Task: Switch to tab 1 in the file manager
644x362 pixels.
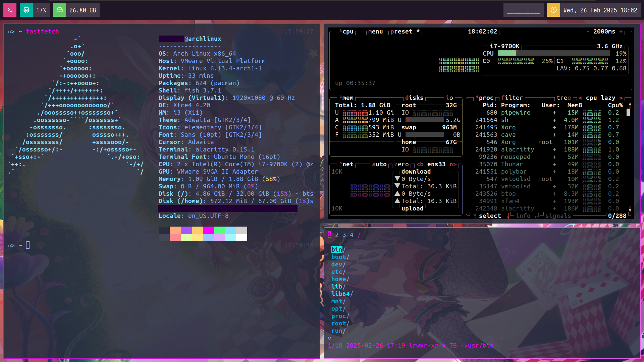Action: (x=329, y=235)
